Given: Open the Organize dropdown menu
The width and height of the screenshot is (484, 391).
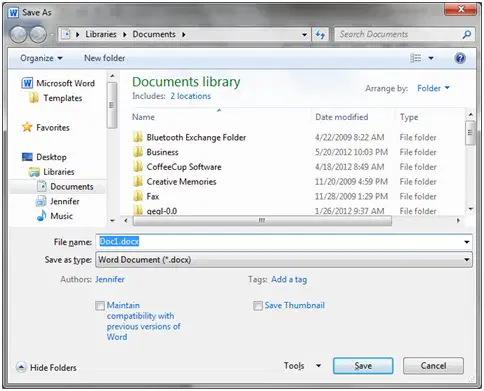Looking at the screenshot, I should (41, 58).
